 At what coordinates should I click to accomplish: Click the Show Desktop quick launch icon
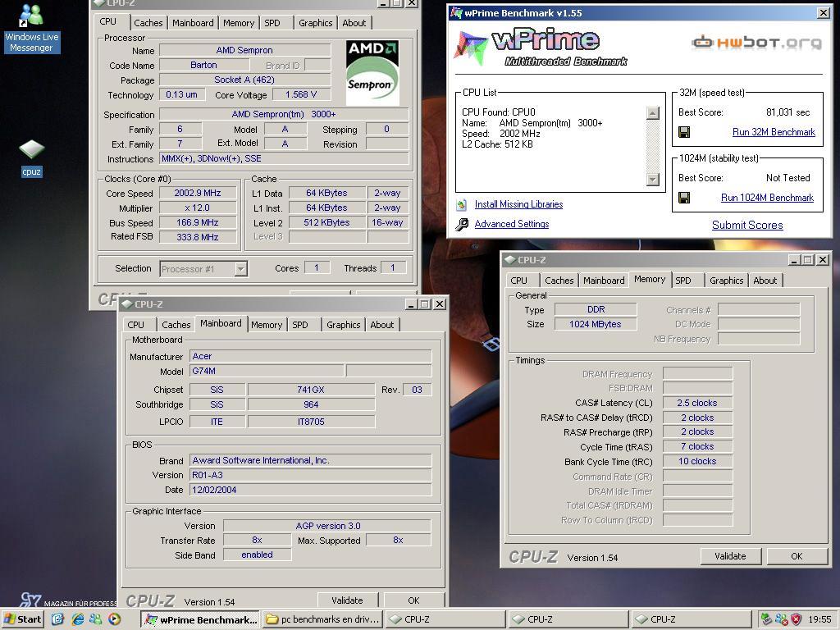coord(58,619)
